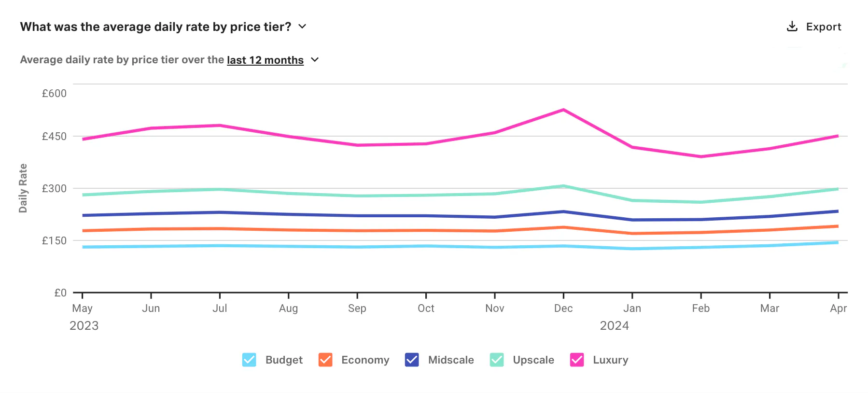
Task: Uncheck the Economy series checkbox
Action: tap(325, 360)
